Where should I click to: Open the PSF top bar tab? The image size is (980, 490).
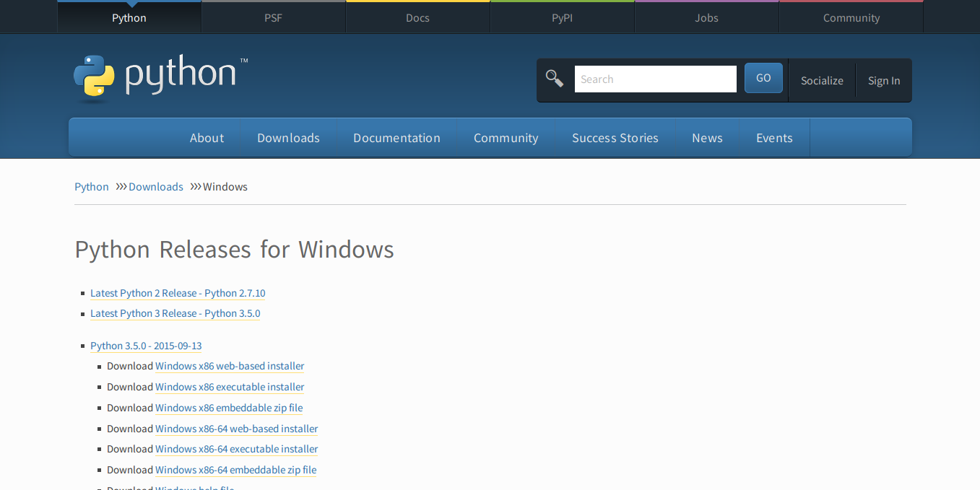[x=273, y=18]
